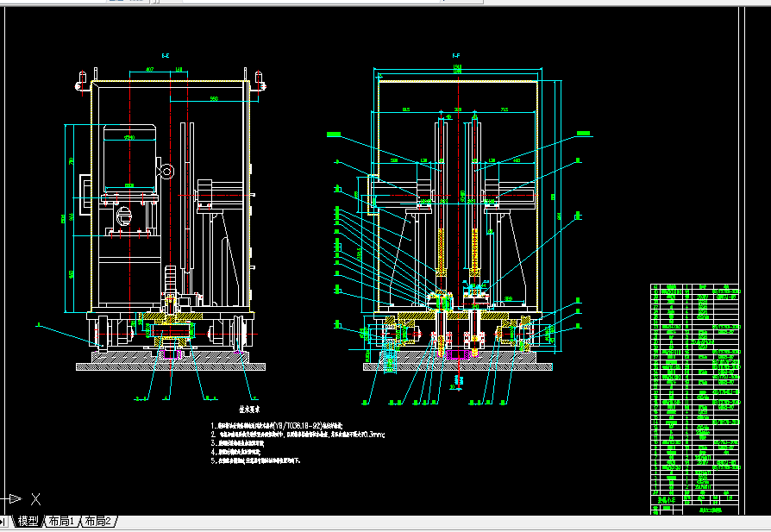Select the 568 dimension text
This screenshot has width=771, height=532.
tap(214, 99)
